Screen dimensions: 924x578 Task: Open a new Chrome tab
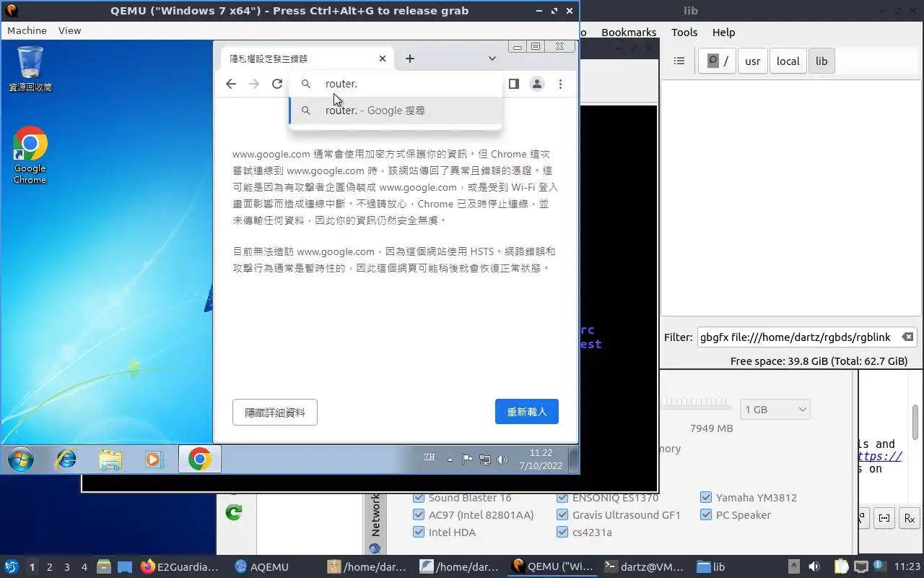tap(410, 59)
